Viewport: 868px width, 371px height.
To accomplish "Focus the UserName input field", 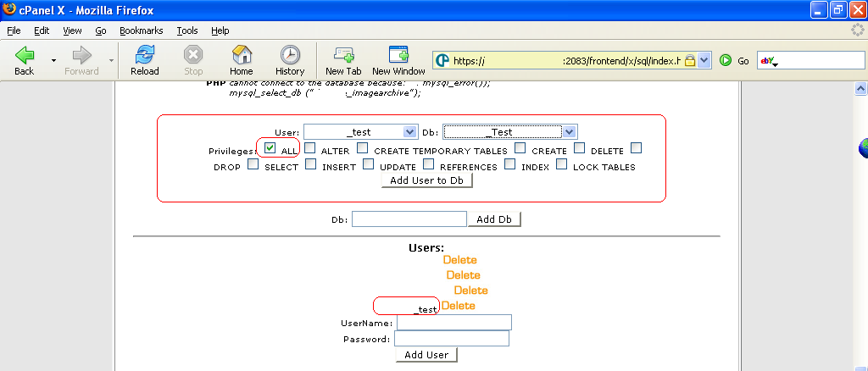I will click(454, 323).
